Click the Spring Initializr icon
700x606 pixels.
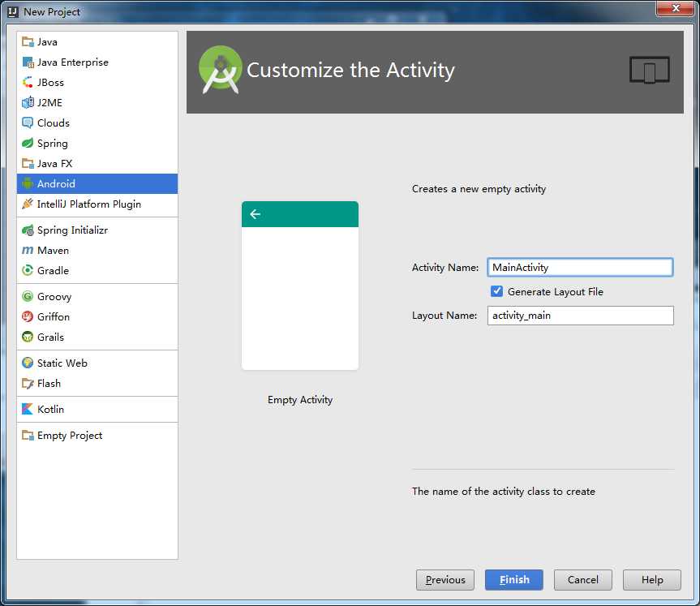click(x=28, y=230)
